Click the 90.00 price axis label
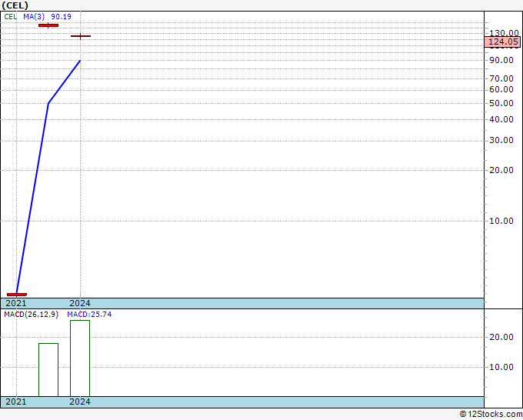The width and height of the screenshot is (523, 420). 501,60
